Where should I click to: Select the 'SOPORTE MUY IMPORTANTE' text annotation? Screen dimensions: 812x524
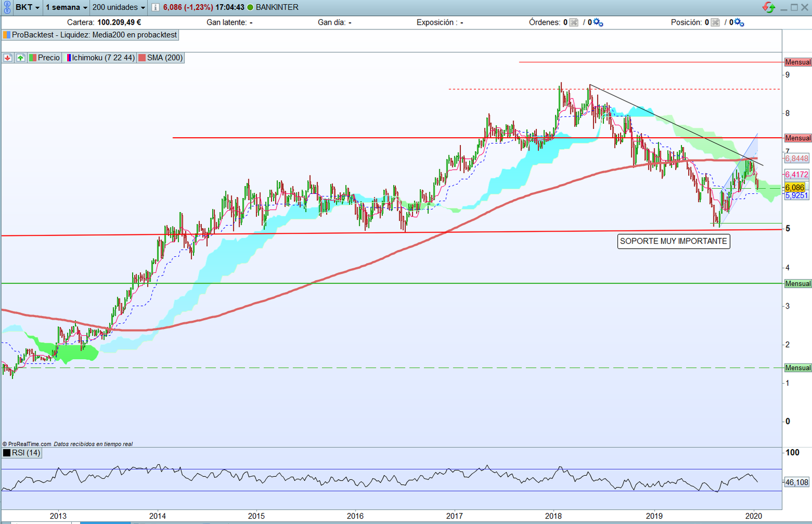[x=674, y=241]
